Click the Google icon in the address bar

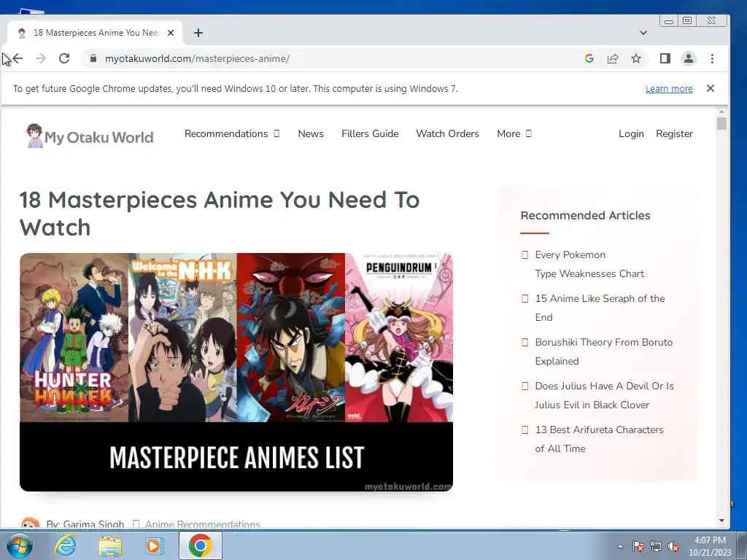[589, 58]
